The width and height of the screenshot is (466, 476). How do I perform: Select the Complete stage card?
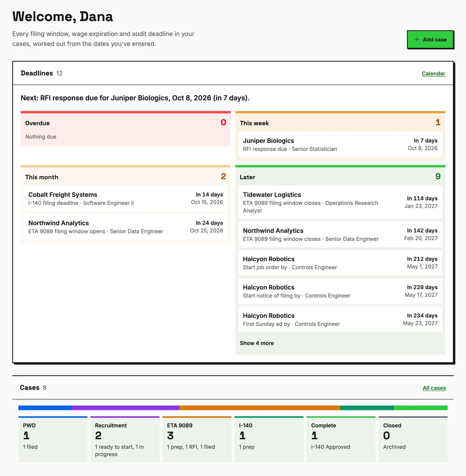(341, 439)
